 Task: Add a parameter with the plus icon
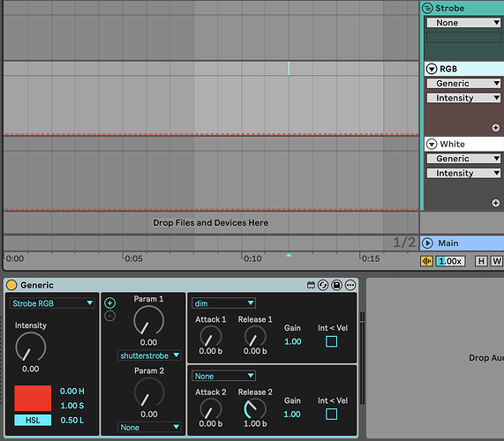coord(110,303)
